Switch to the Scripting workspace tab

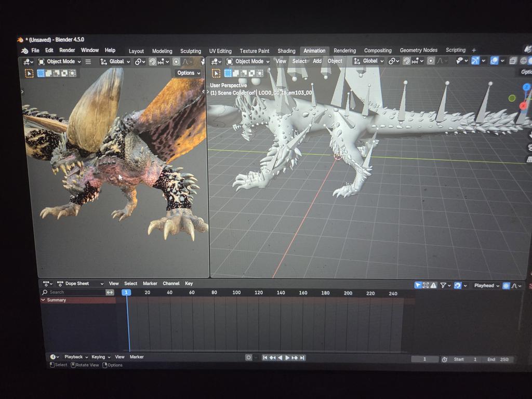455,50
